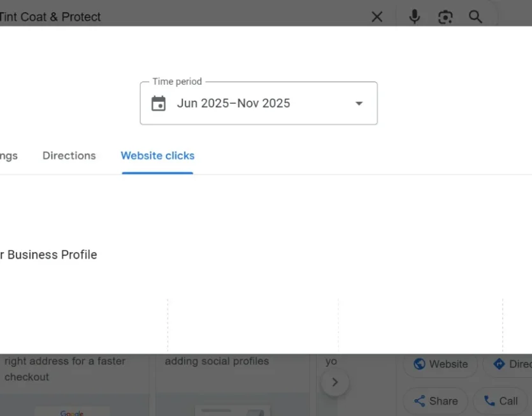The width and height of the screenshot is (532, 416).
Task: Click the blue diamond Directions button at bottom right
Action: point(509,364)
